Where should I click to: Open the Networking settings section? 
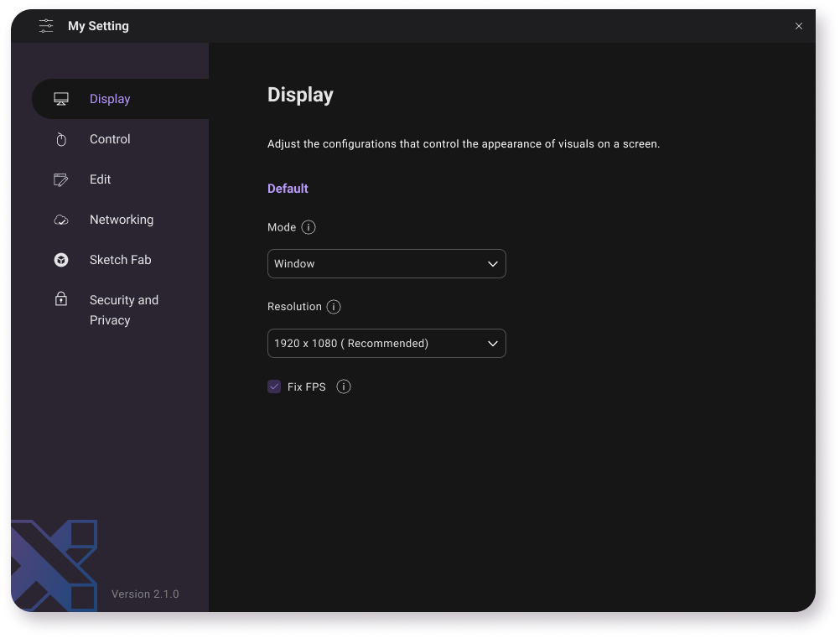pyautogui.click(x=121, y=220)
